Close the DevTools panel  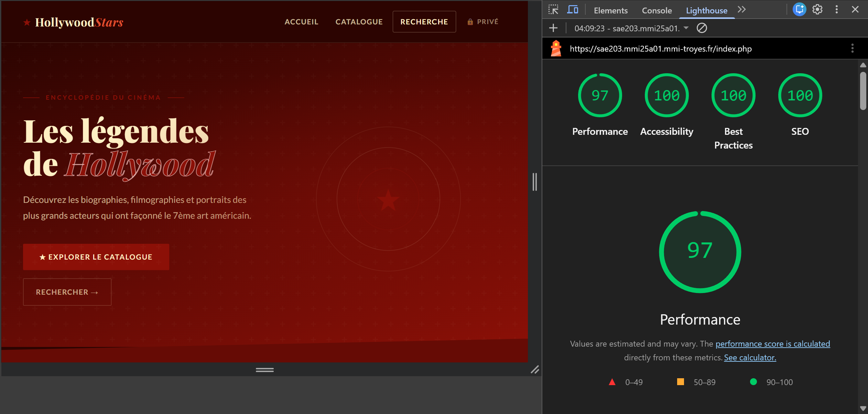855,10
